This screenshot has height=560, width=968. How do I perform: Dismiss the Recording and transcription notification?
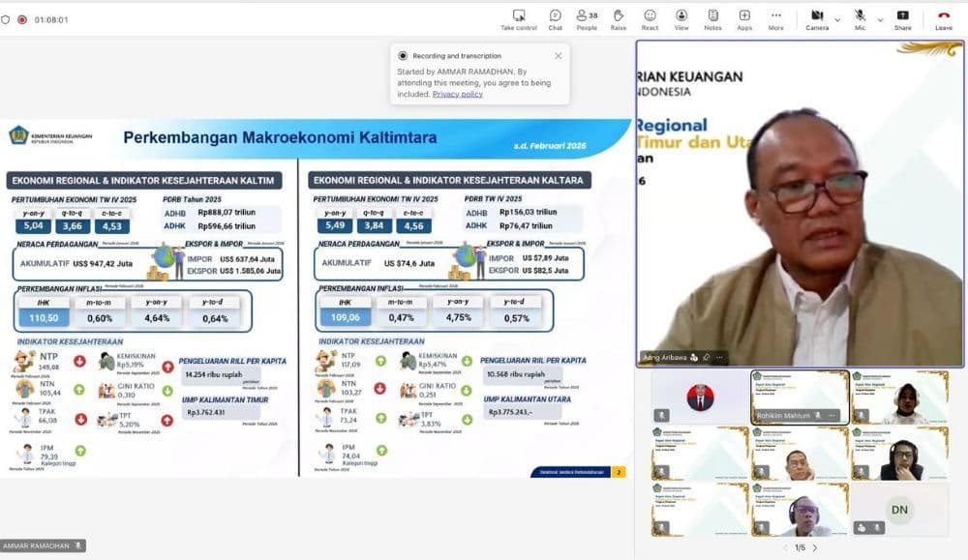pos(559,55)
